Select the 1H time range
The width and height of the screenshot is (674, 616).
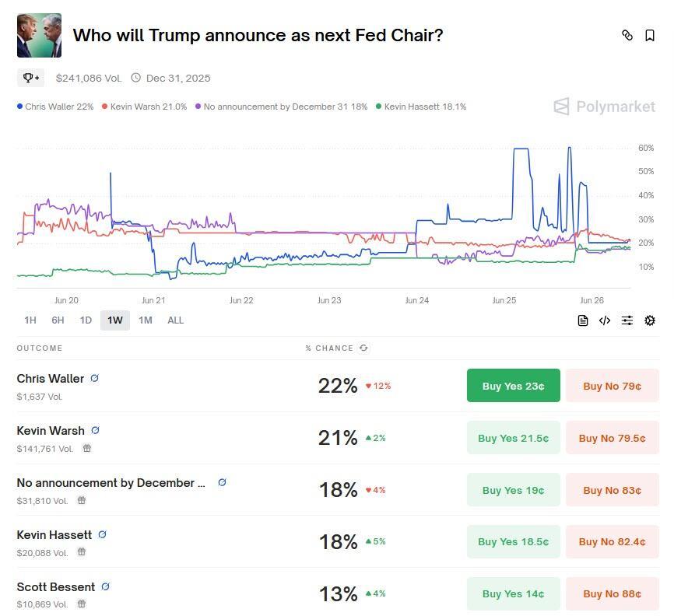tap(30, 320)
